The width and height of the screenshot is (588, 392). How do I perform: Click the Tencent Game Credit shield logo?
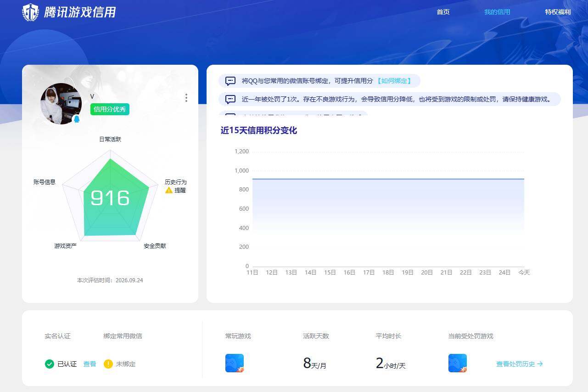tap(31, 12)
